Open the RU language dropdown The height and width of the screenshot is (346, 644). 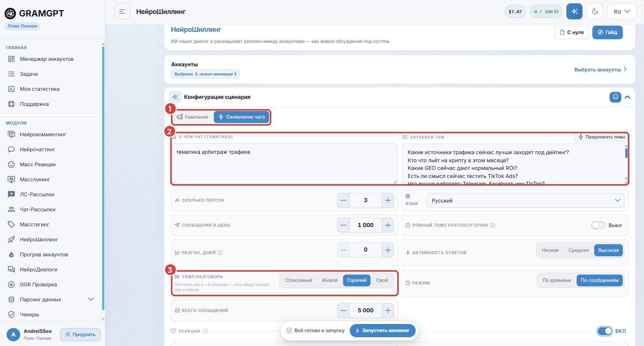tap(622, 11)
